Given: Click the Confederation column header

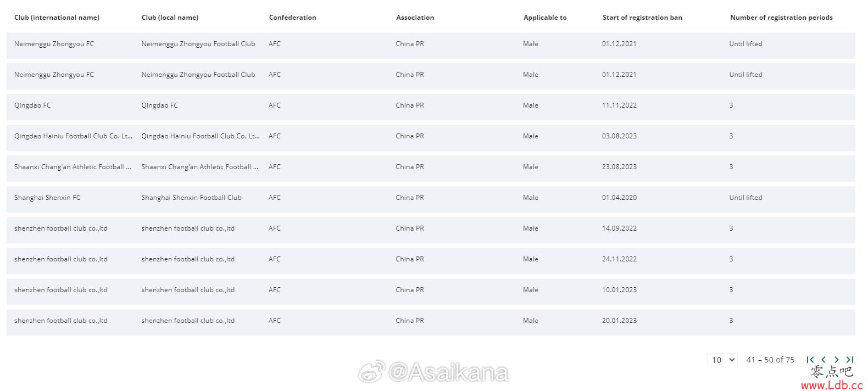Looking at the screenshot, I should [x=292, y=18].
